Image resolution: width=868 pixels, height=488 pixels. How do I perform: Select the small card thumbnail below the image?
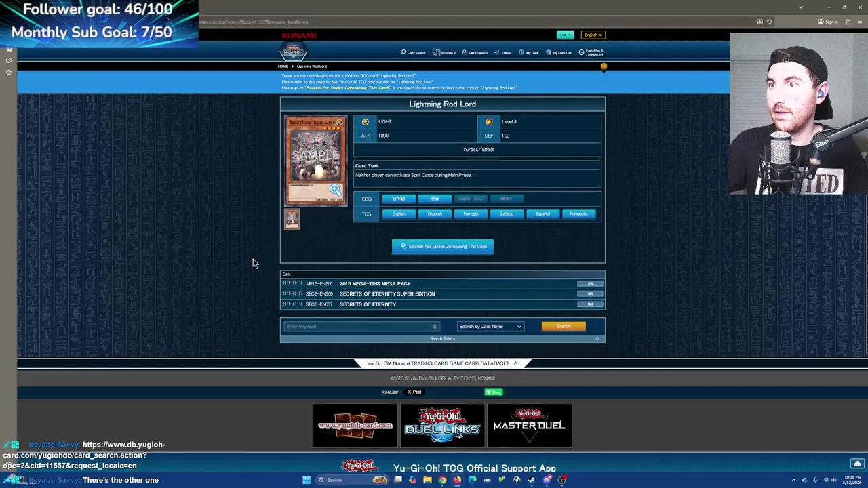(x=292, y=219)
